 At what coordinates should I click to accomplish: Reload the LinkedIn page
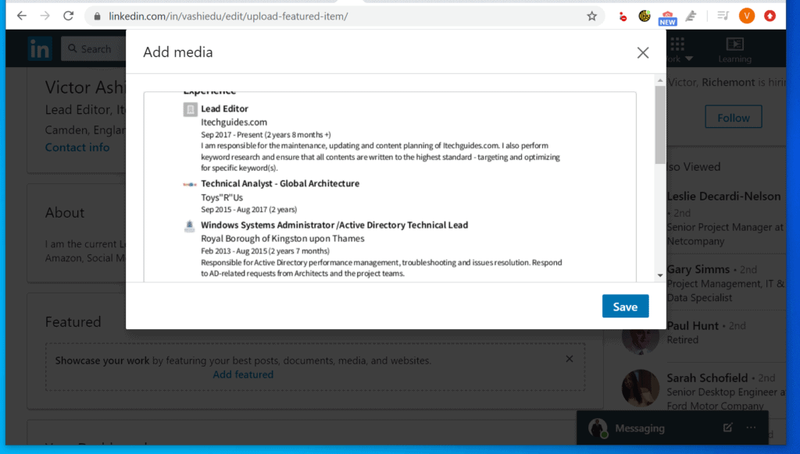click(68, 16)
